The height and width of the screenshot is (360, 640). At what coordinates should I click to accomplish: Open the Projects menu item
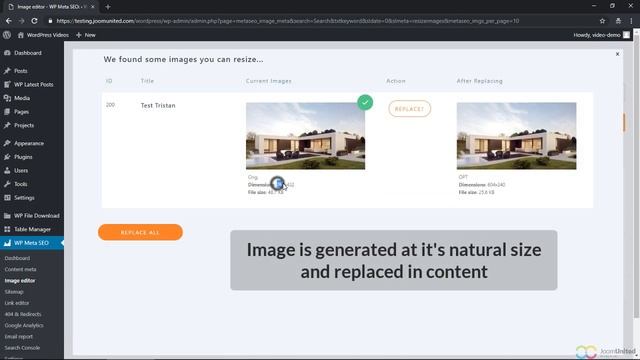click(24, 126)
